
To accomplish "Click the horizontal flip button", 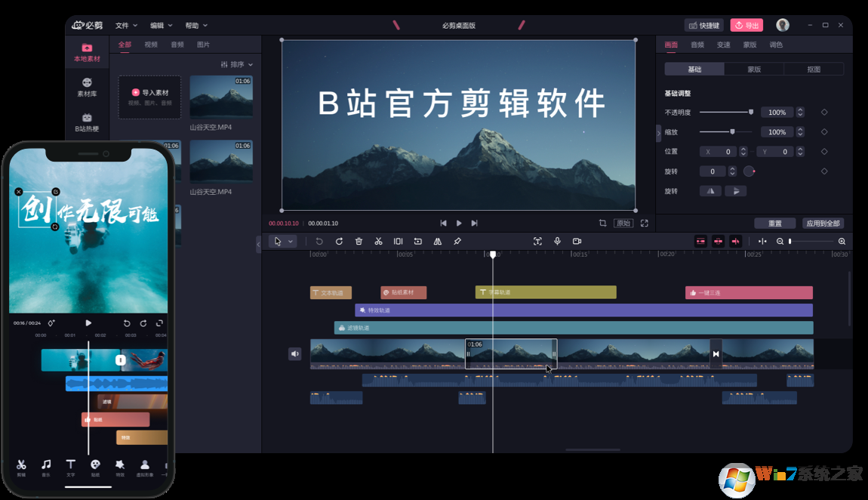I will (x=711, y=191).
